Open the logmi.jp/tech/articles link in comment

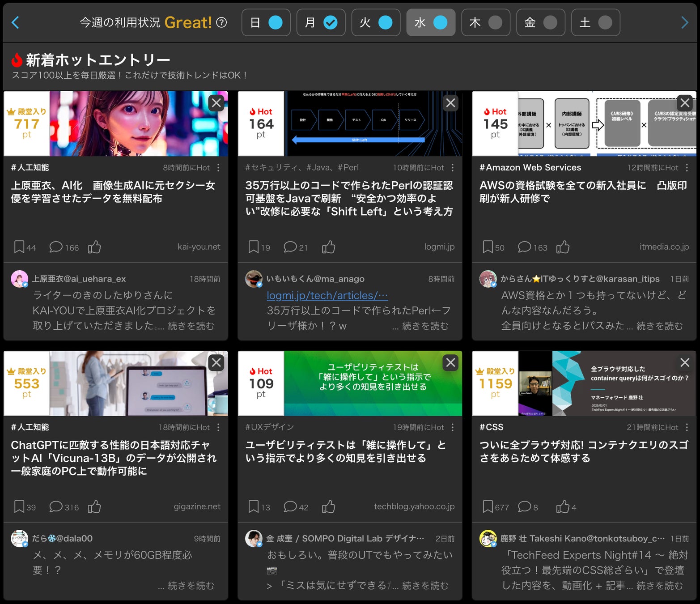[x=327, y=296]
